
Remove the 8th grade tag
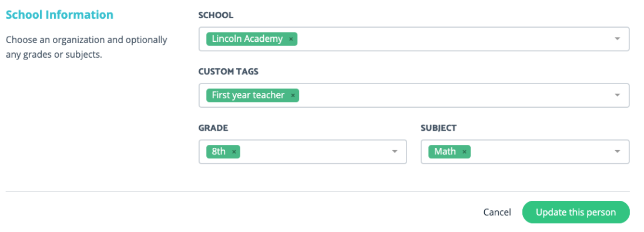coord(234,152)
